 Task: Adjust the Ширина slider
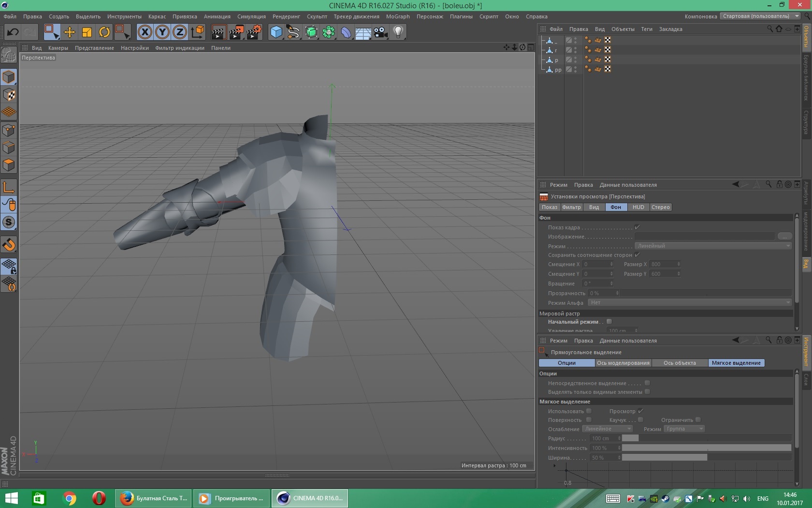click(707, 457)
